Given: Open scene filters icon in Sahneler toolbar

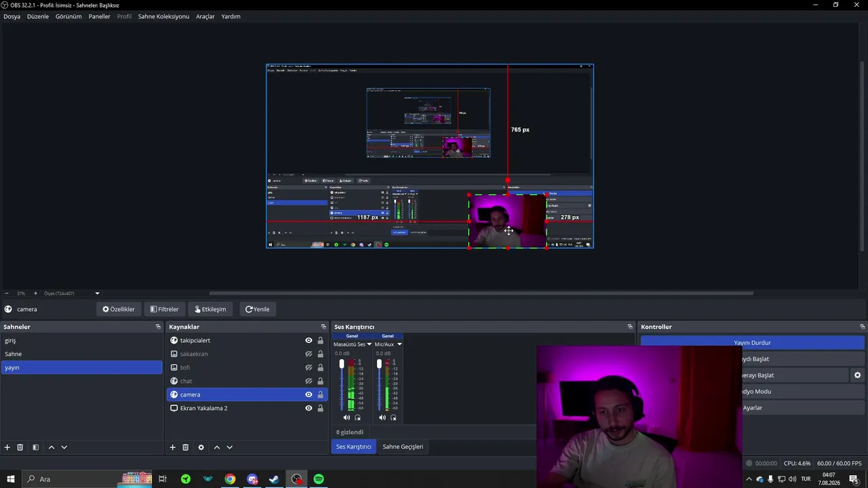Looking at the screenshot, I should pyautogui.click(x=35, y=447).
